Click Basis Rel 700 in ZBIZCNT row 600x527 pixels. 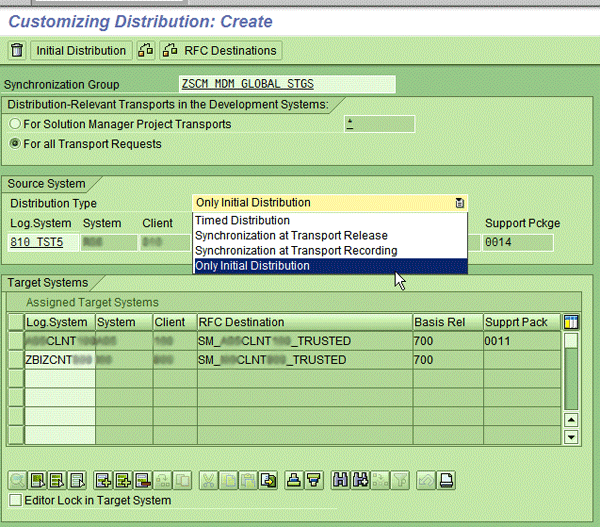click(x=448, y=360)
